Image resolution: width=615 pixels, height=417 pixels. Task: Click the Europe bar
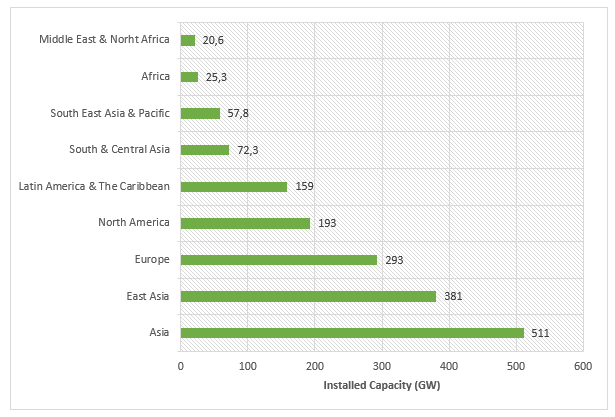click(278, 260)
